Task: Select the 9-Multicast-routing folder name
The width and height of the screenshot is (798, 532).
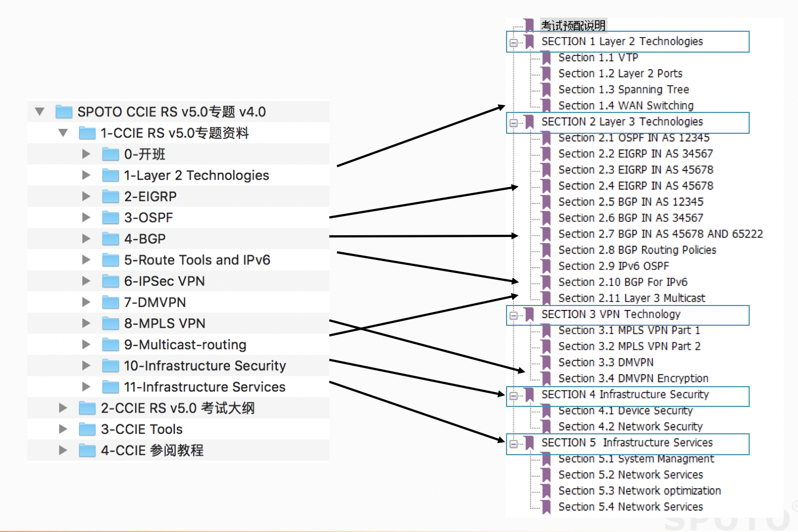Action: pos(185,344)
